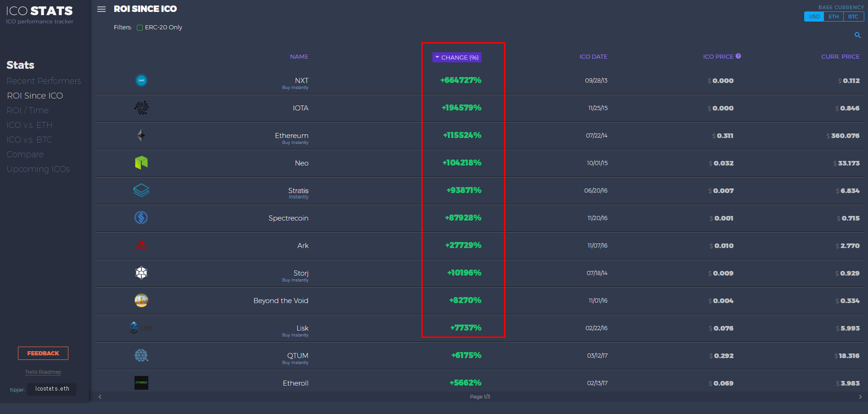Image resolution: width=868 pixels, height=414 pixels.
Task: Click the +6175% change value
Action: pos(466,355)
